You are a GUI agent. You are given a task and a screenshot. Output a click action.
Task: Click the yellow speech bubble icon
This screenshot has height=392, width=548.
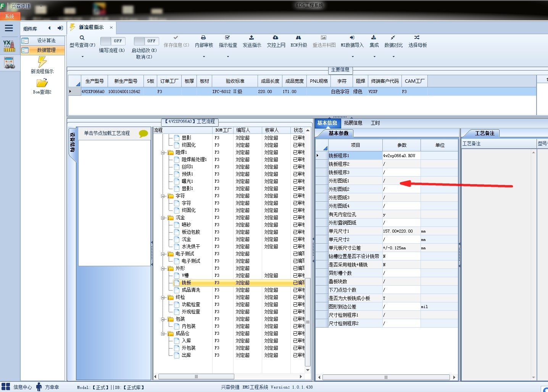pyautogui.click(x=143, y=133)
